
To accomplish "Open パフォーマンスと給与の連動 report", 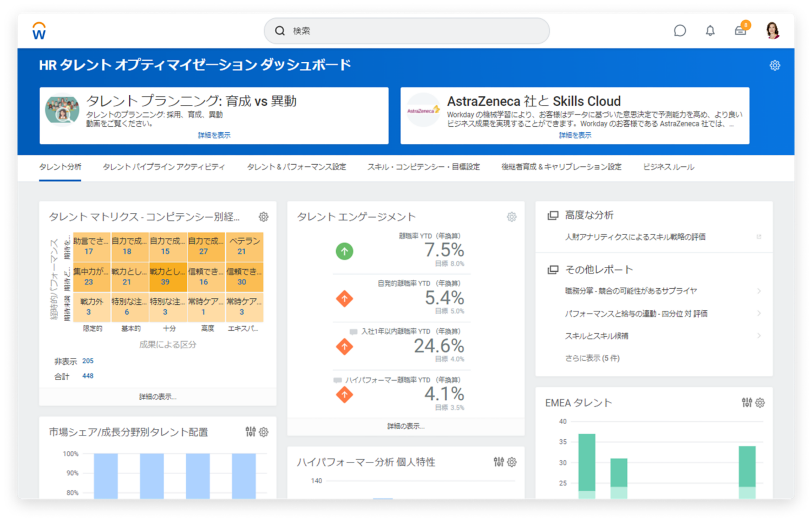I will coord(636,314).
